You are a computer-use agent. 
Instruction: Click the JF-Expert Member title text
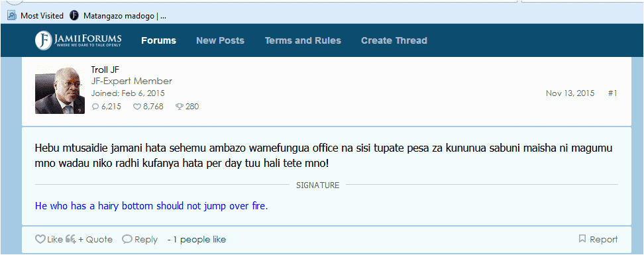click(x=131, y=81)
